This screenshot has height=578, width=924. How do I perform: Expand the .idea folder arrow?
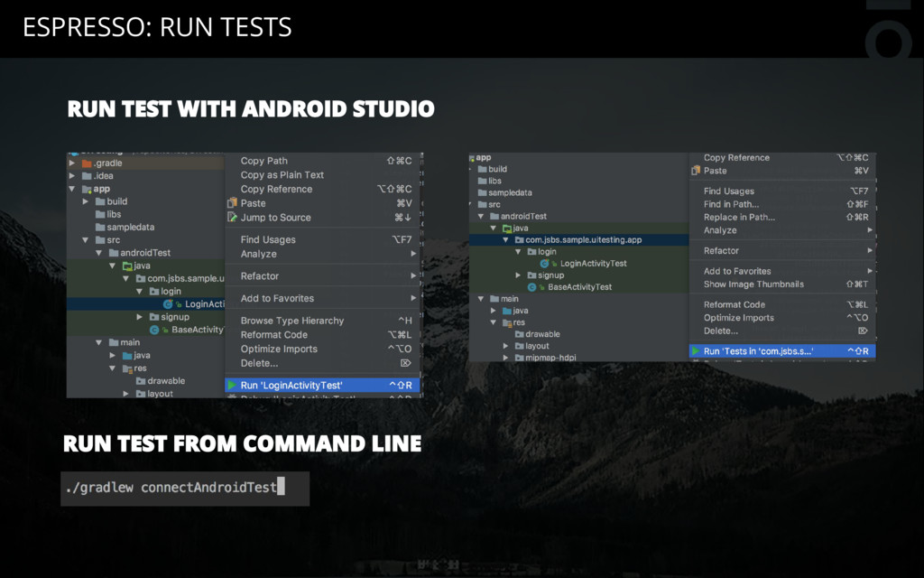point(72,176)
